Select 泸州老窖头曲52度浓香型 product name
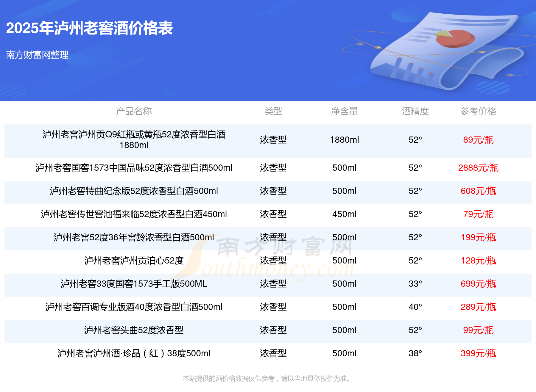Screen dimensions: 536x392 (x=134, y=330)
